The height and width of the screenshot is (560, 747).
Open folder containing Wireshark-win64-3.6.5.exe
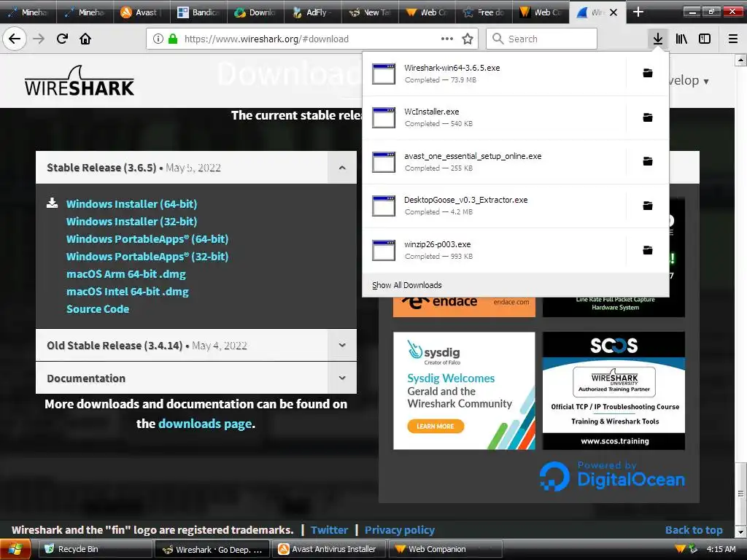tap(648, 73)
